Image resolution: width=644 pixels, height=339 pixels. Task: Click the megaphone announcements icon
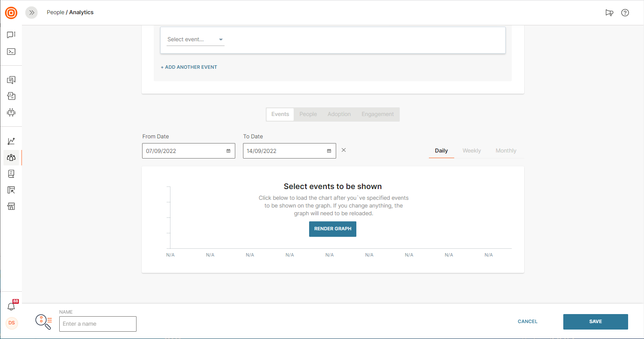pos(609,13)
